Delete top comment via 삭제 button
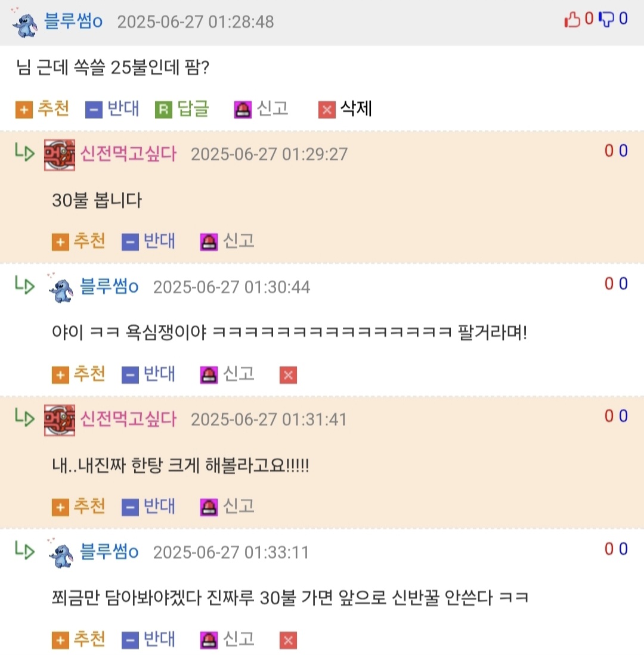 [345, 109]
